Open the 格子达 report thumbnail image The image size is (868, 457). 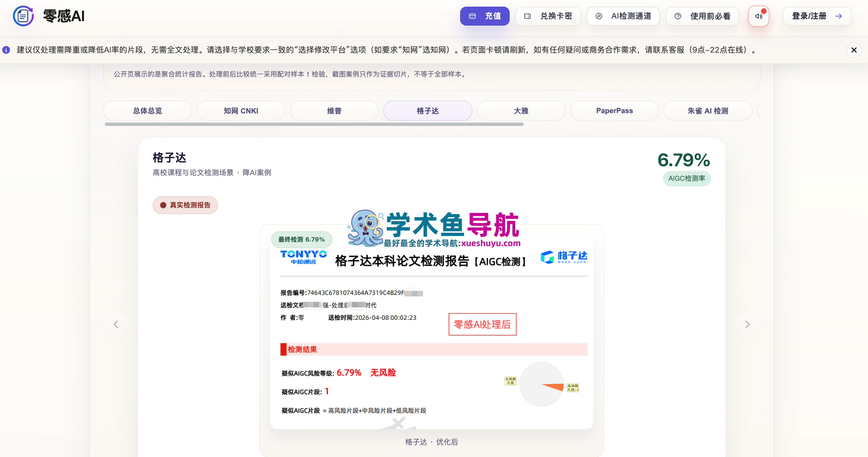coord(431,332)
